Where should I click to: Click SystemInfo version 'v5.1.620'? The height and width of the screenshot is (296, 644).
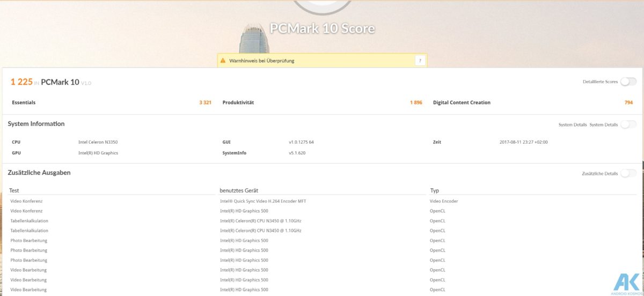tap(297, 153)
